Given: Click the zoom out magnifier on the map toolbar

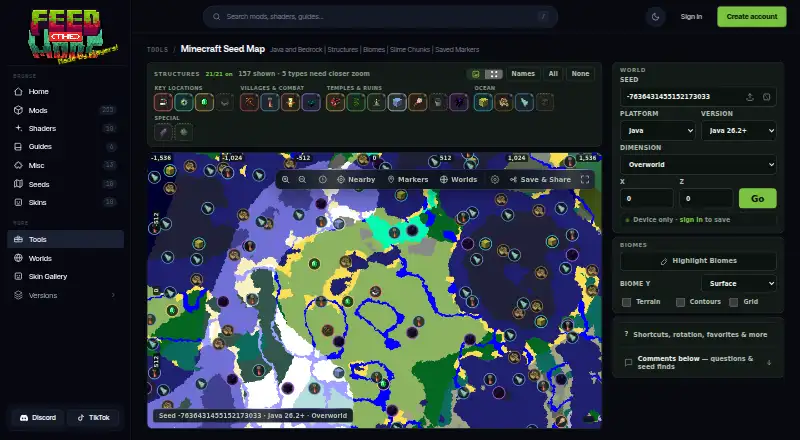Looking at the screenshot, I should coord(302,180).
